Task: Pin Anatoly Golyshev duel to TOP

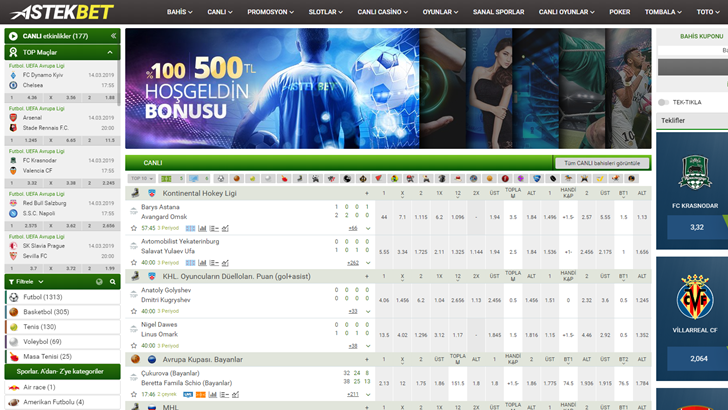Action: click(x=134, y=294)
